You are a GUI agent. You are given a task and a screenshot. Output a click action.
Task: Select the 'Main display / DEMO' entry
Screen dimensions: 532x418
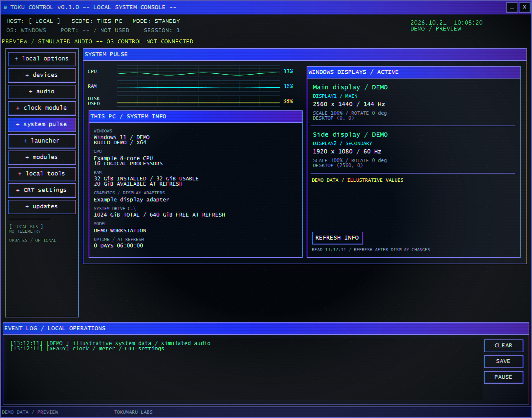tap(350, 87)
